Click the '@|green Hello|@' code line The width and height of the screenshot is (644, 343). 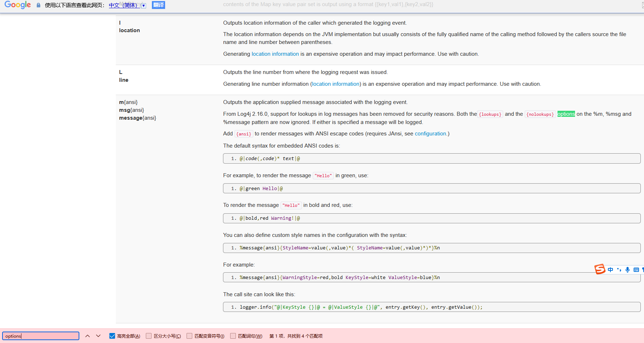pos(432,189)
